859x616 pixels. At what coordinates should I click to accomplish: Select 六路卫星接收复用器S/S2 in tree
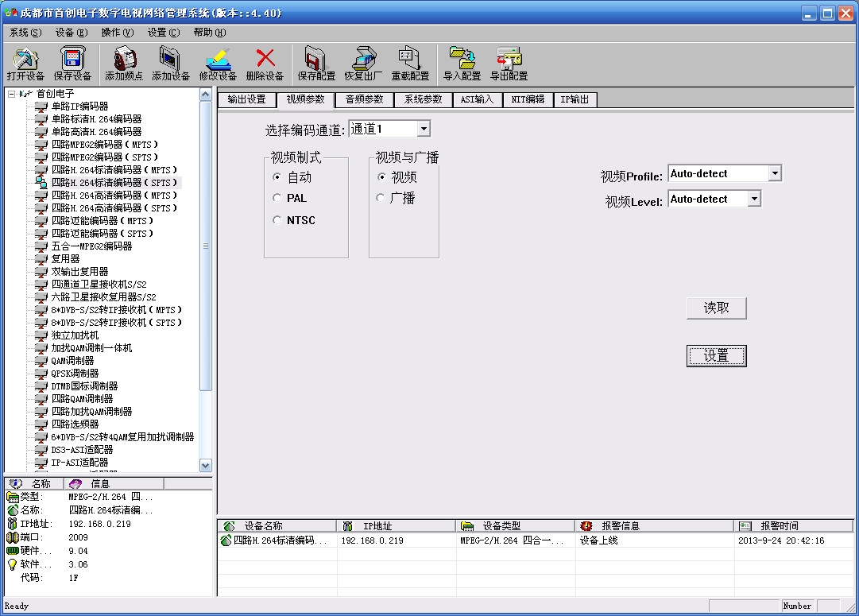point(103,297)
